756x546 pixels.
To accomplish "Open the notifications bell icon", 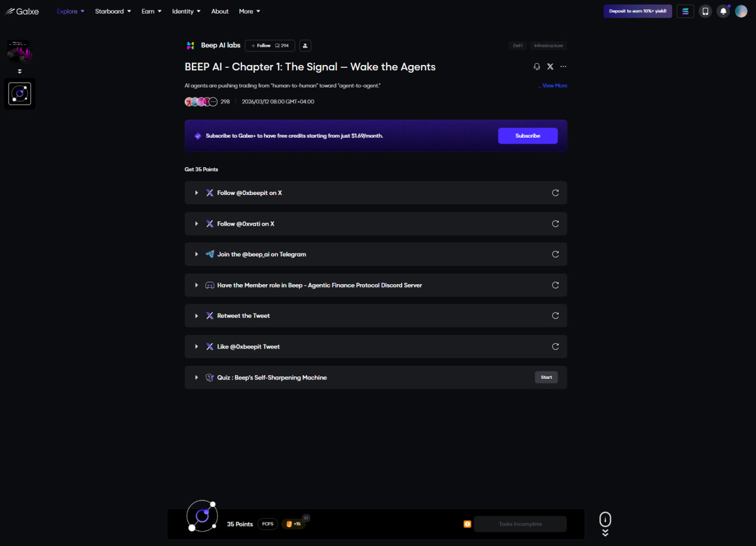I will coord(723,11).
